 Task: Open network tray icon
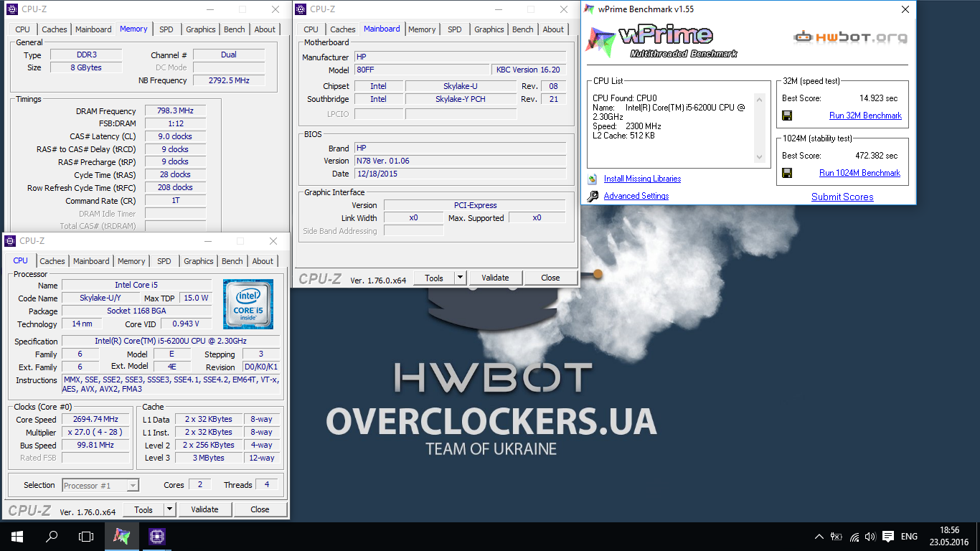pos(854,537)
